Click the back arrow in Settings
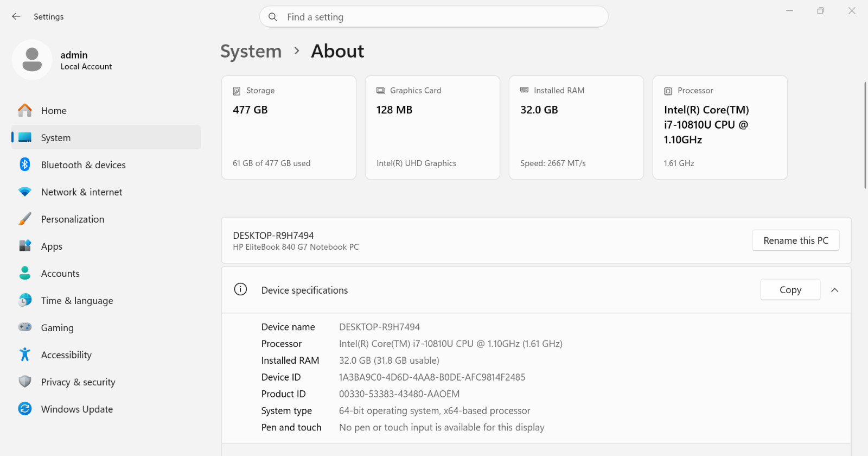 coord(16,17)
